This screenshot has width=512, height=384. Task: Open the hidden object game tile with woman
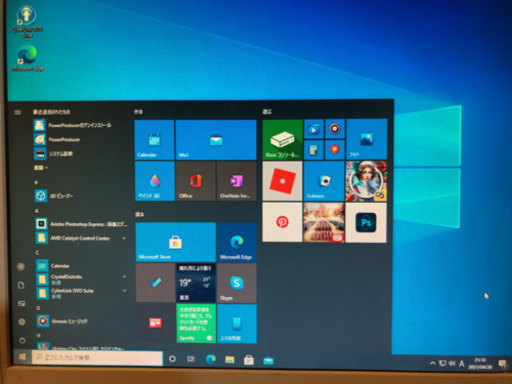point(366,181)
